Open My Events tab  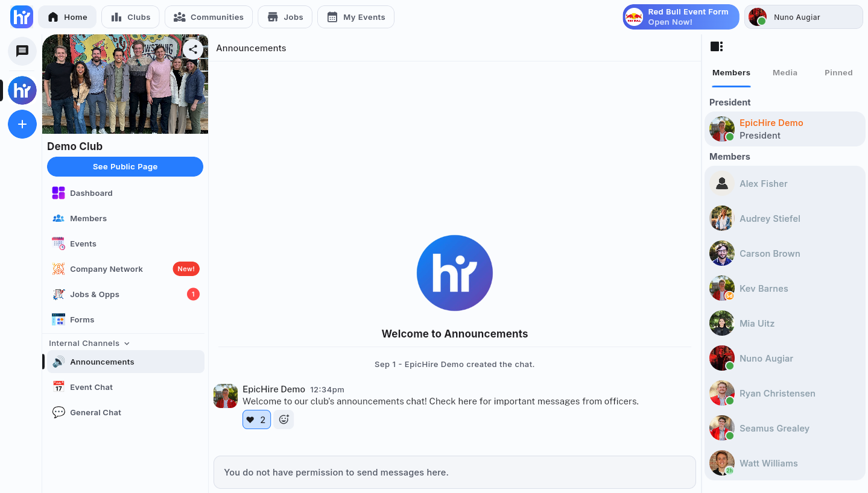[x=356, y=17]
